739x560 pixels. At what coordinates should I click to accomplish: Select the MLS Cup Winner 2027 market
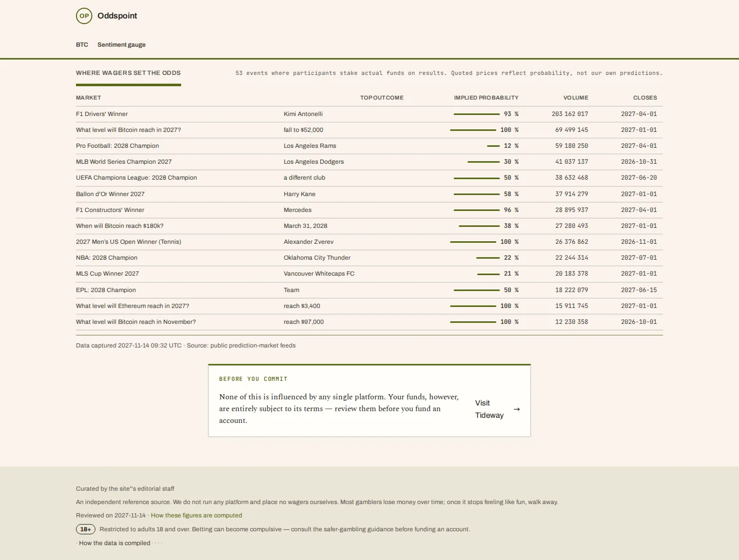pyautogui.click(x=107, y=274)
